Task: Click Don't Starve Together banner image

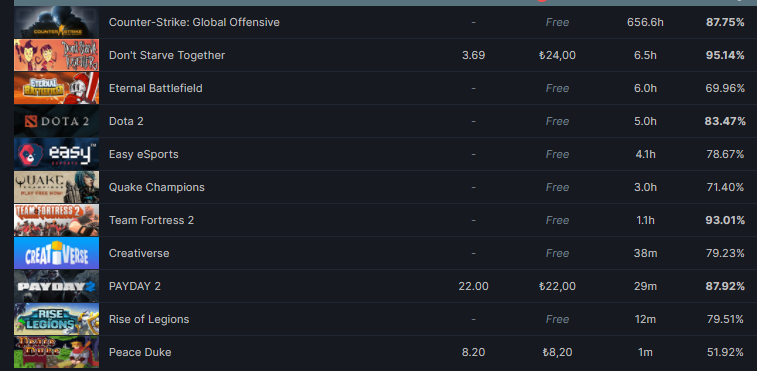Action: (56, 55)
